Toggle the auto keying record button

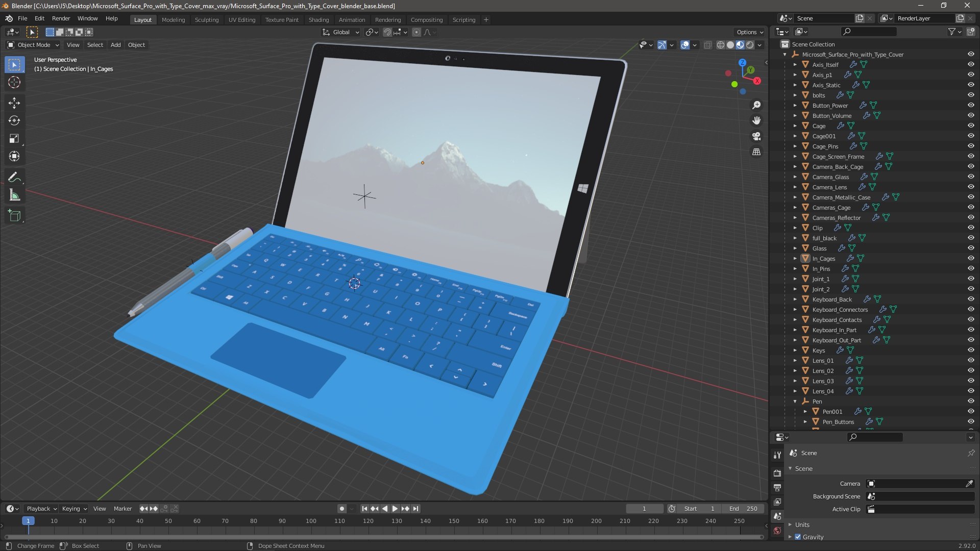pyautogui.click(x=341, y=509)
